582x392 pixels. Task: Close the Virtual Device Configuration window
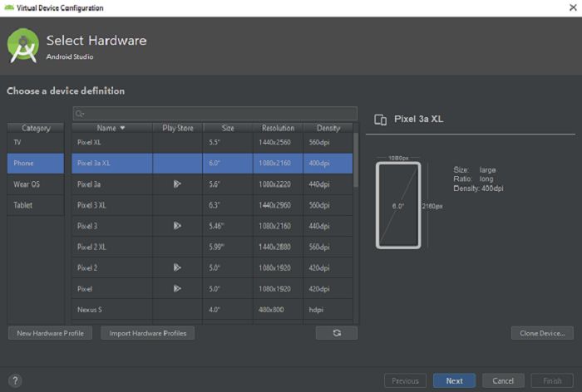point(573,7)
